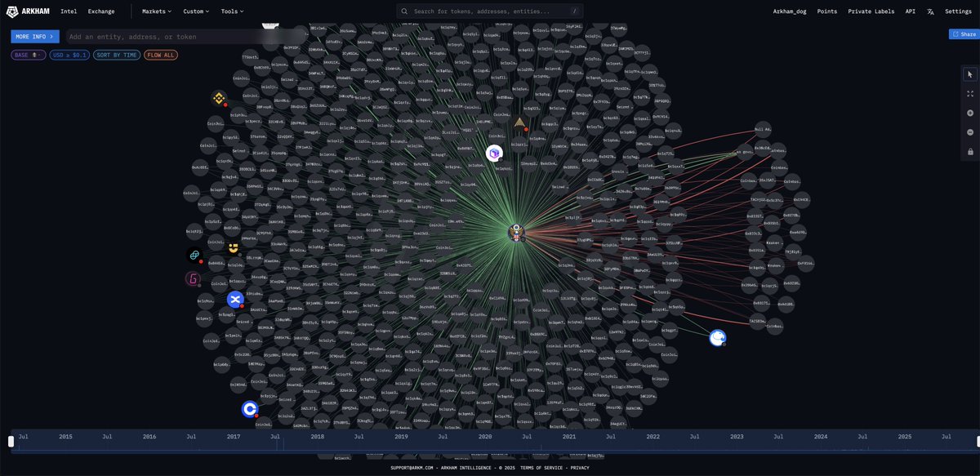The width and height of the screenshot is (980, 476).
Task: Open the API page
Action: coord(910,11)
